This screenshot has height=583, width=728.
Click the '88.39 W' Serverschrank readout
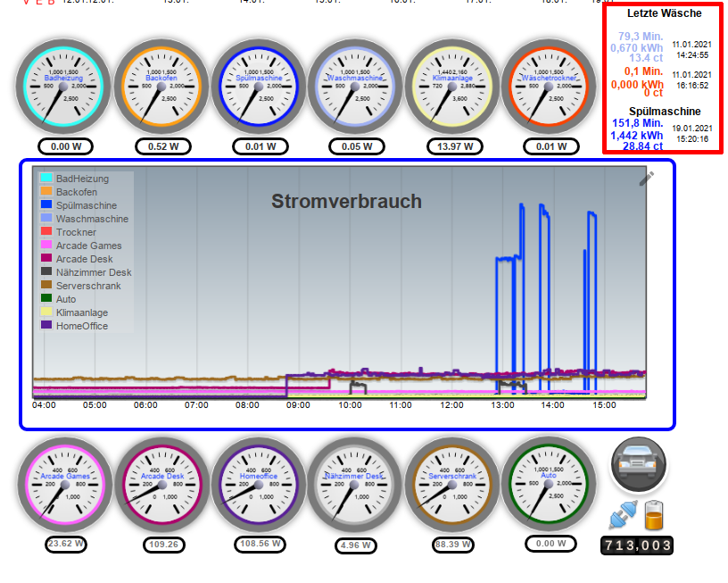(453, 545)
